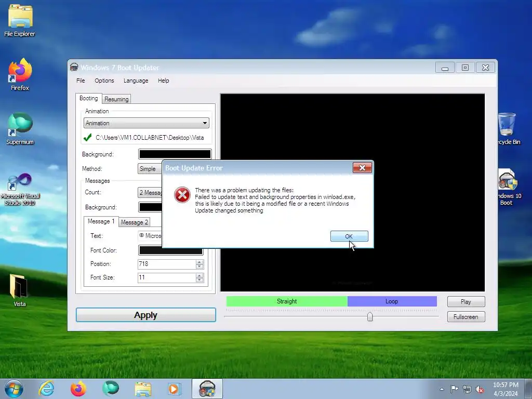Pick the Font Color swatch
Screen dimensions: 532x399
[170, 250]
